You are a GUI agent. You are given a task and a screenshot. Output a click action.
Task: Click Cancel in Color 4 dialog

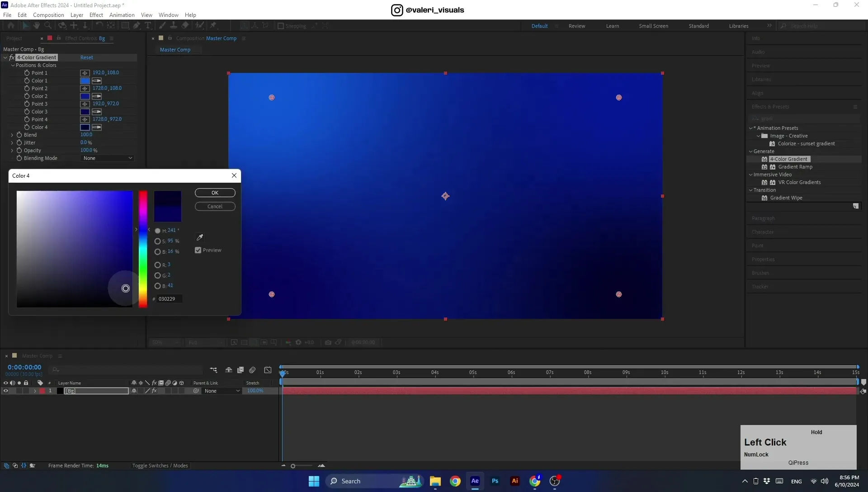tap(215, 207)
